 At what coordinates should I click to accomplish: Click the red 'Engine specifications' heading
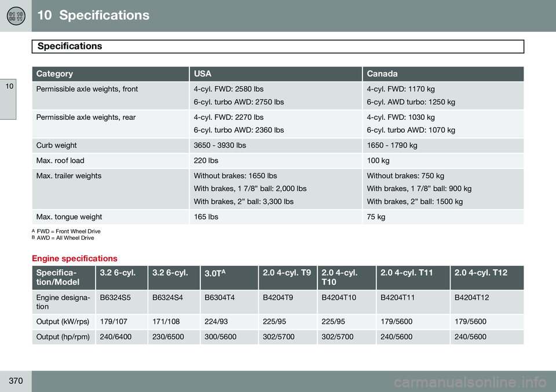[x=75, y=258]
